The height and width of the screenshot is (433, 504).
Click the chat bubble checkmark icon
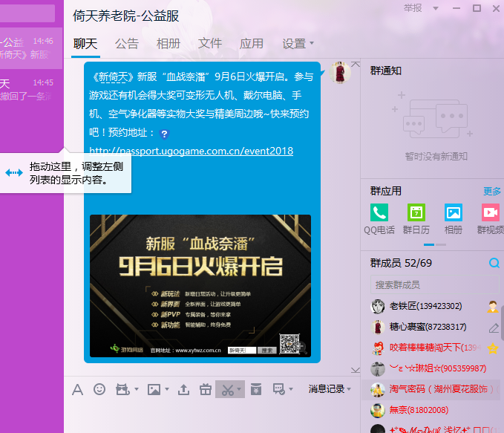tap(278, 389)
